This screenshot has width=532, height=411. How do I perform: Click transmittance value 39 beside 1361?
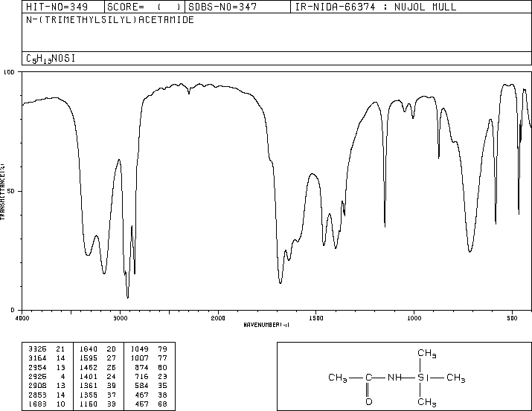tap(112, 386)
